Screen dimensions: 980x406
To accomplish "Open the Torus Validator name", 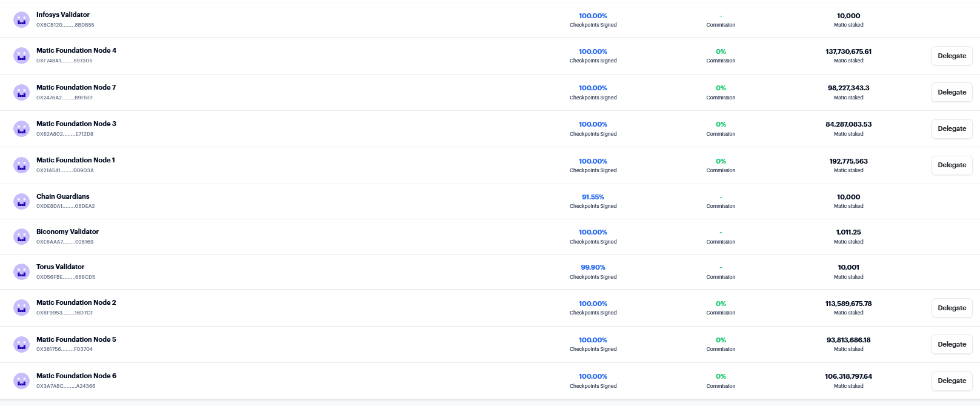I will point(61,267).
